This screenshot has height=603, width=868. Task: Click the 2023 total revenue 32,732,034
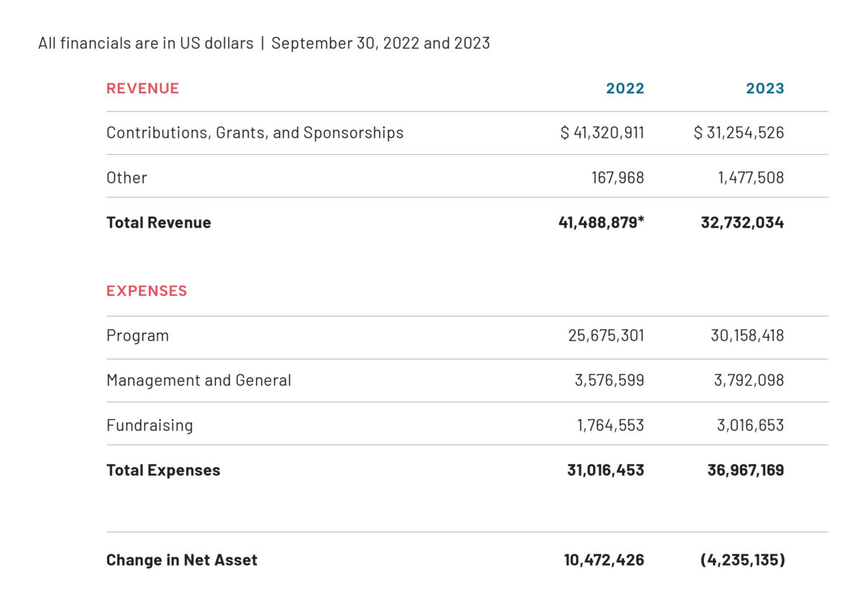(x=742, y=223)
